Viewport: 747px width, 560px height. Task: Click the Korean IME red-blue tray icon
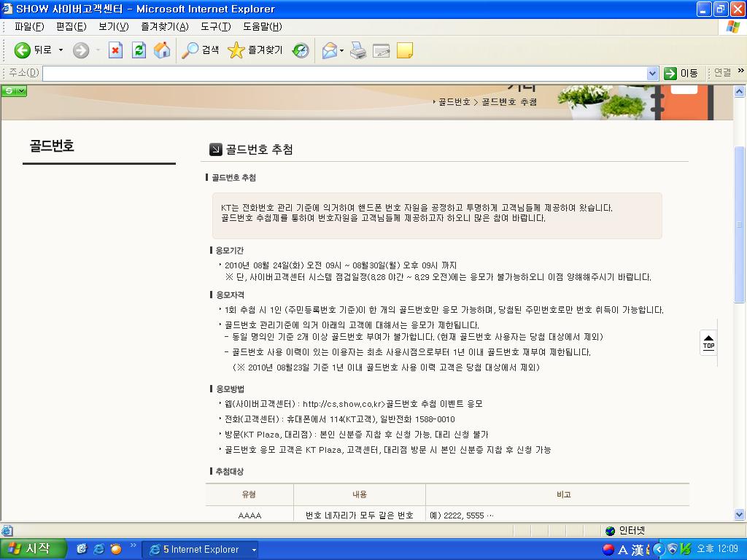[x=608, y=550]
